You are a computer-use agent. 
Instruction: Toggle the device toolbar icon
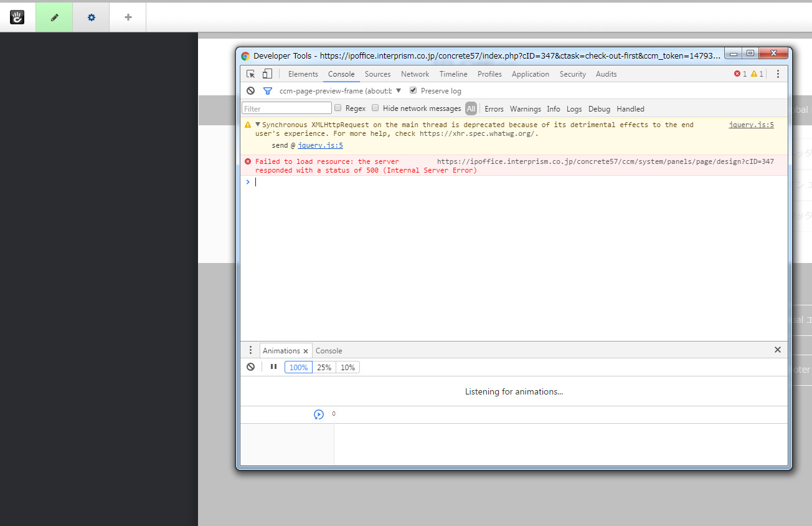click(x=267, y=74)
